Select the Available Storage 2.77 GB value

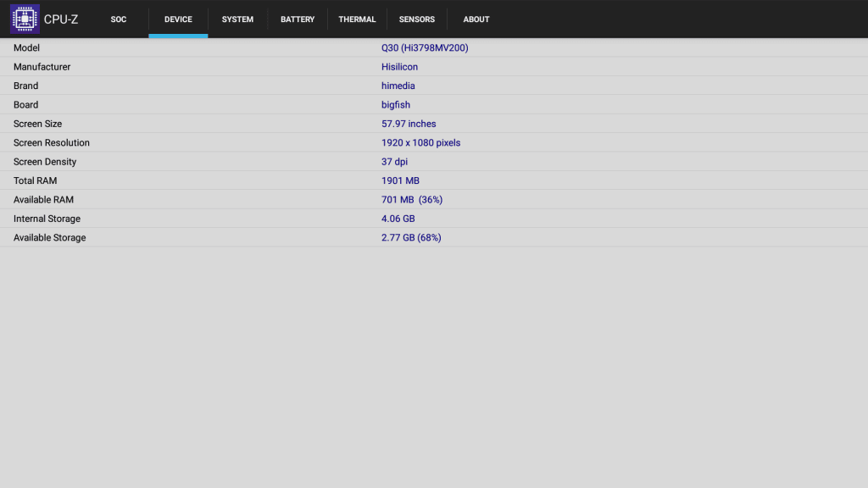(x=411, y=238)
